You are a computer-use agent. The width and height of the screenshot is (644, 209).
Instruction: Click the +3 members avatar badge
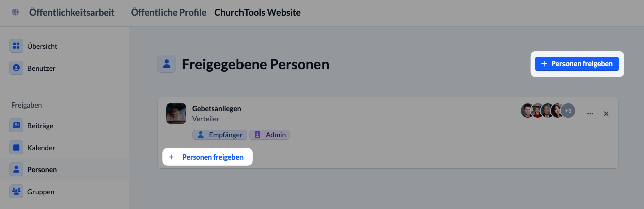pyautogui.click(x=568, y=111)
